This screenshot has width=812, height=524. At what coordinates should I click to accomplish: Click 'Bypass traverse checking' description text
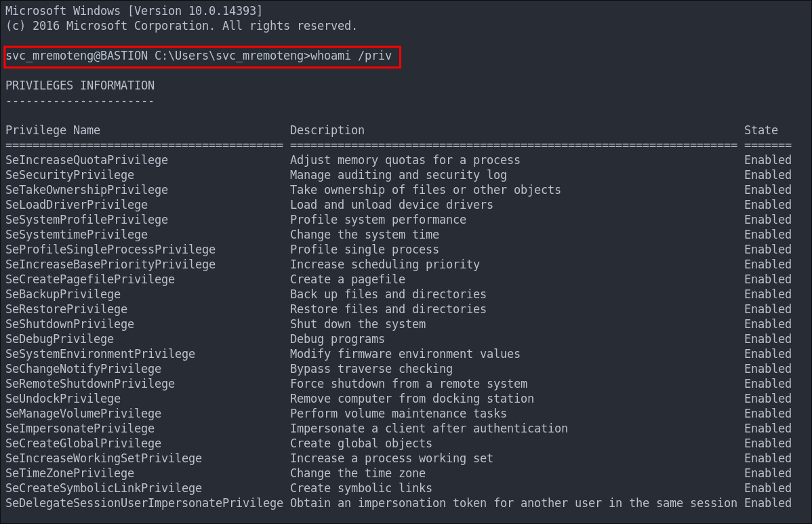pos(371,369)
